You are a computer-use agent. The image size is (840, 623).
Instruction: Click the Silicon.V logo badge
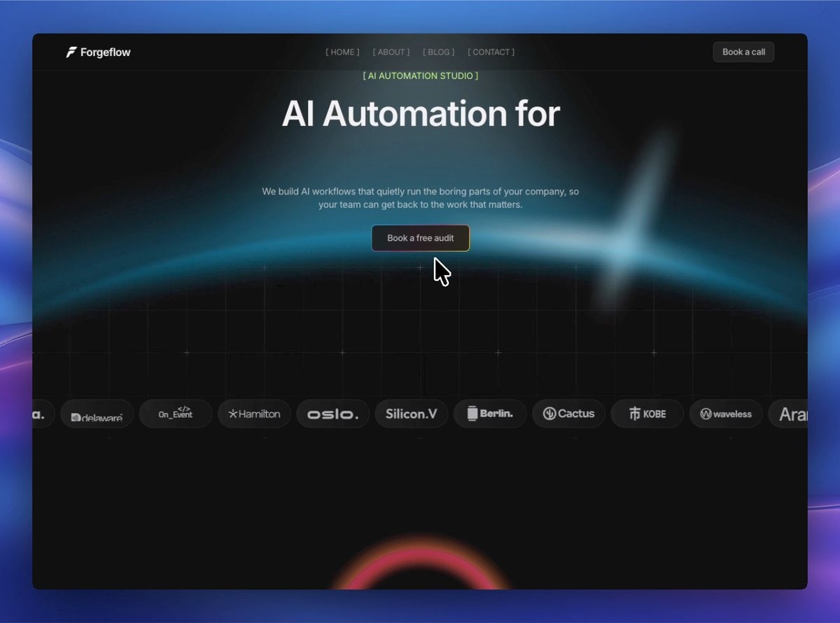(412, 414)
